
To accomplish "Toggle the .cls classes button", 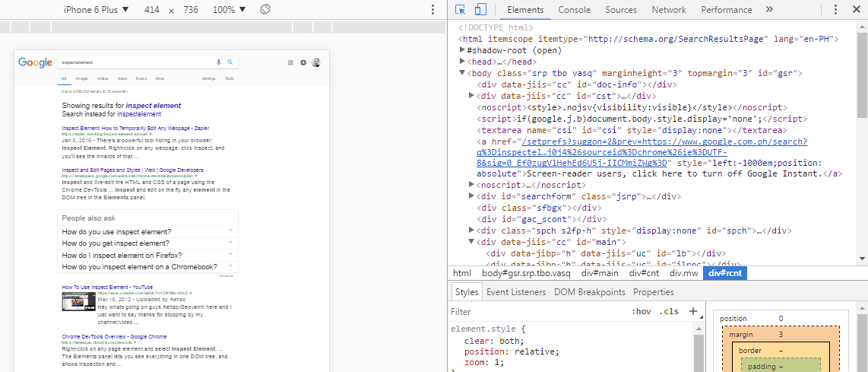I will click(x=669, y=312).
